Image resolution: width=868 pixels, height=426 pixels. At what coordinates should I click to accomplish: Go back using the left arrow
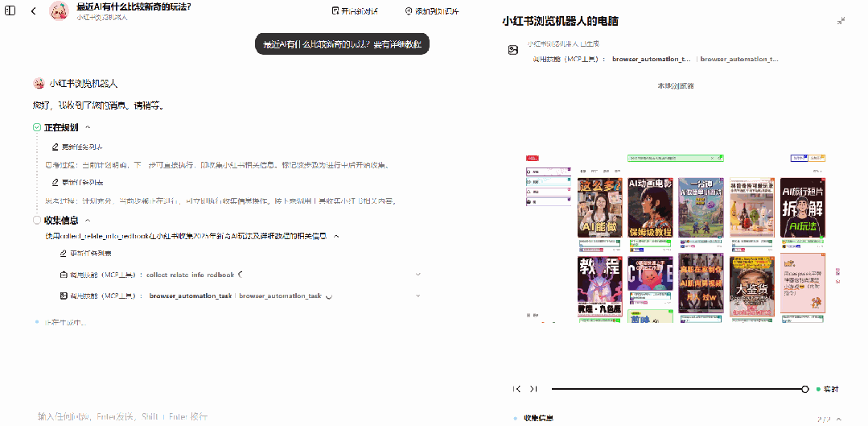click(33, 11)
